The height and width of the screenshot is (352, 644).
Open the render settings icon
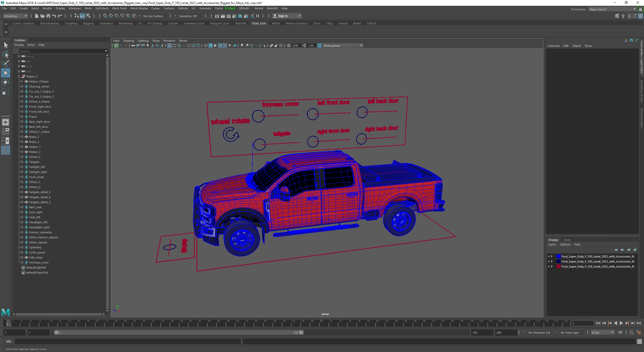click(234, 16)
